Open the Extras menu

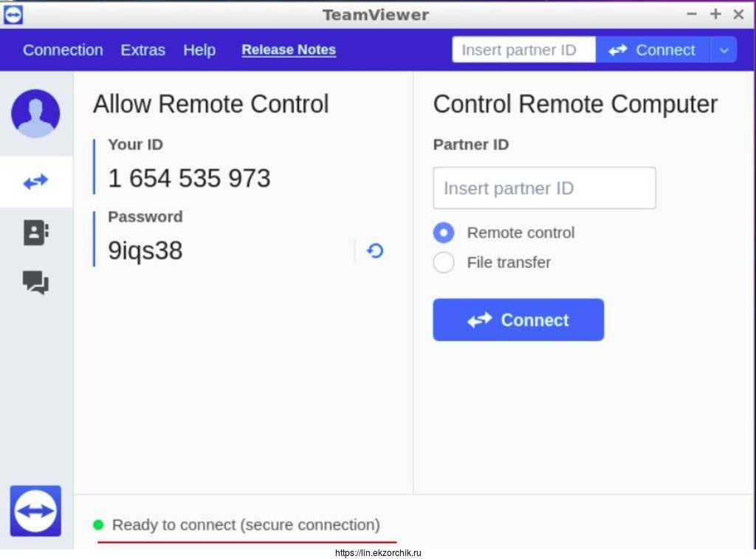point(143,50)
